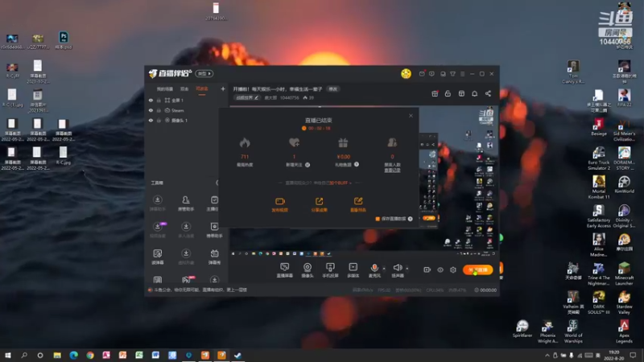Click the announcement text in status bar

pos(200,290)
